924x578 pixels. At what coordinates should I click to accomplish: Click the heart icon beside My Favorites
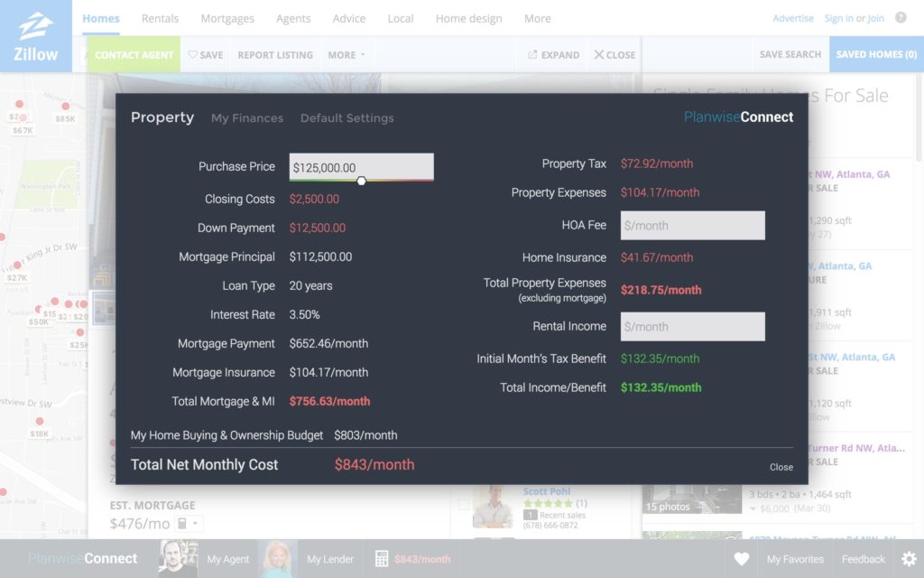[x=742, y=558]
